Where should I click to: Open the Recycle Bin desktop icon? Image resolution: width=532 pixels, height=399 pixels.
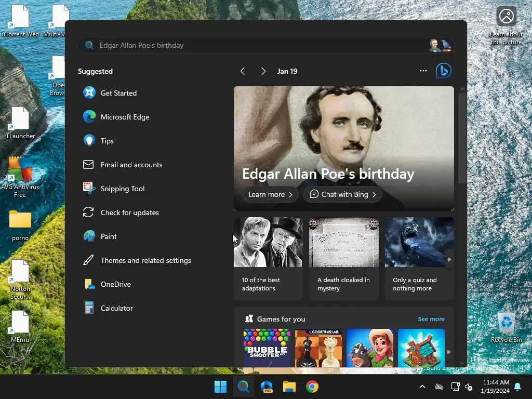click(x=506, y=327)
